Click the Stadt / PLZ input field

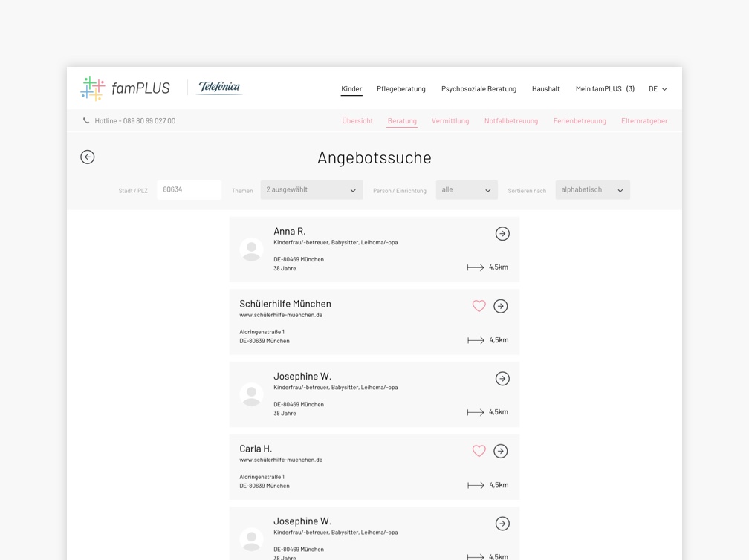[x=189, y=190]
